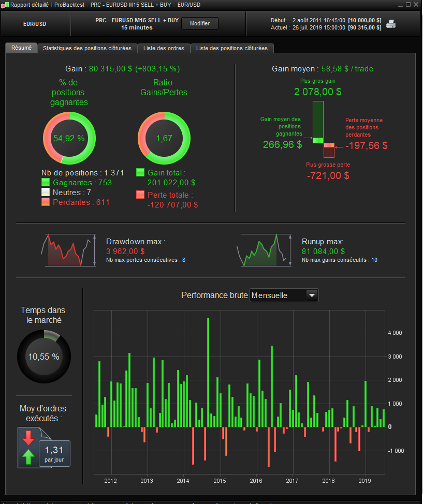
Task: Maximize the report window
Action: 408,5
